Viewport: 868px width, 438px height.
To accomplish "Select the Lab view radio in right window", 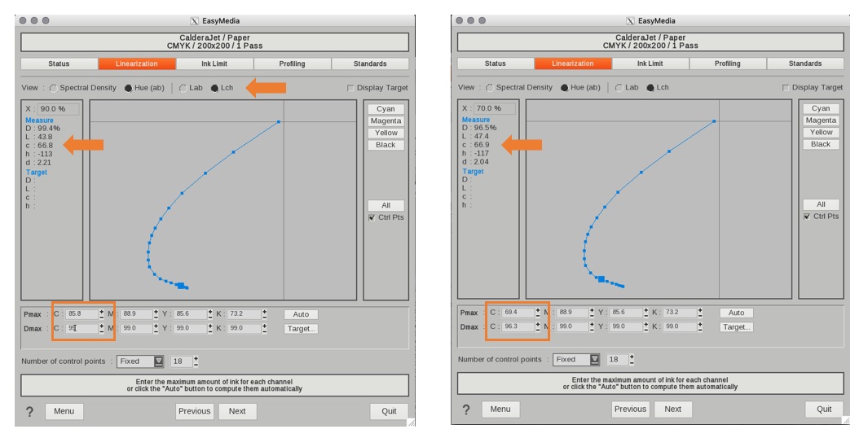I will 619,88.
